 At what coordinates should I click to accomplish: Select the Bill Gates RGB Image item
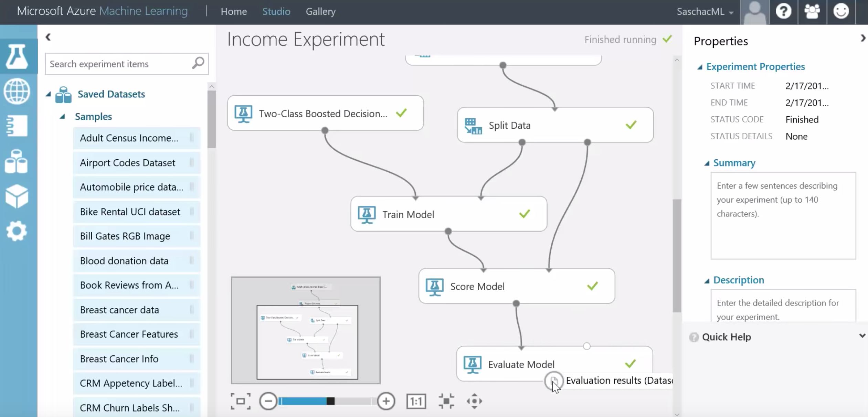point(137,236)
